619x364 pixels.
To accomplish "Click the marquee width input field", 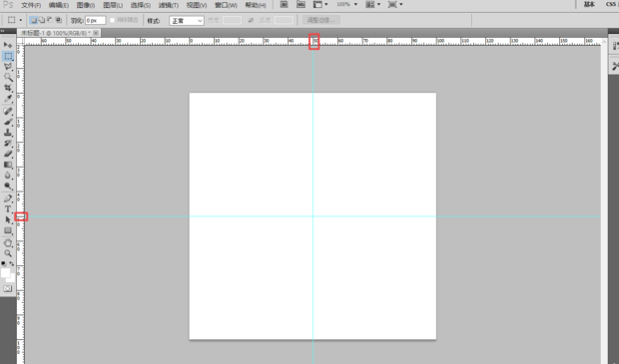I will pos(232,20).
